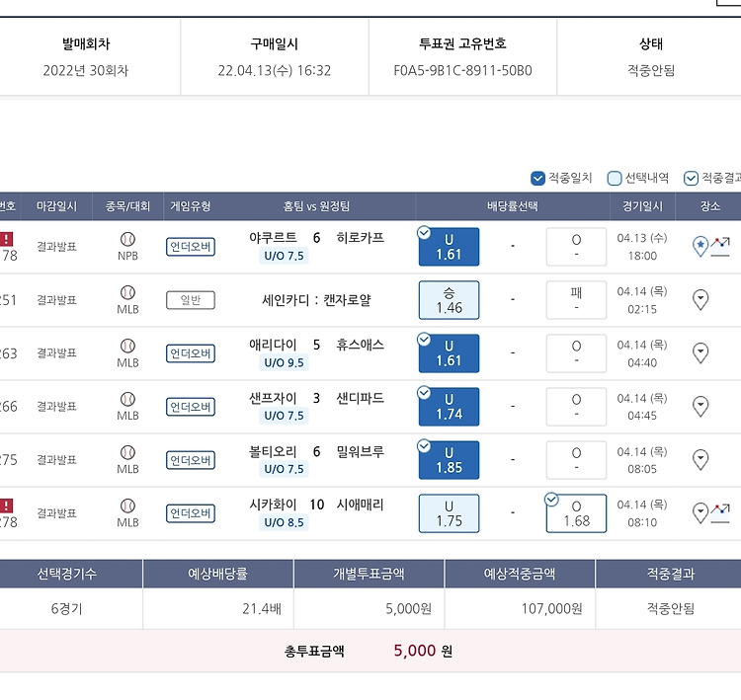This screenshot has height=700, width=741.
Task: Click 언더오버 tag in 샌프자이 row
Action: click(191, 407)
